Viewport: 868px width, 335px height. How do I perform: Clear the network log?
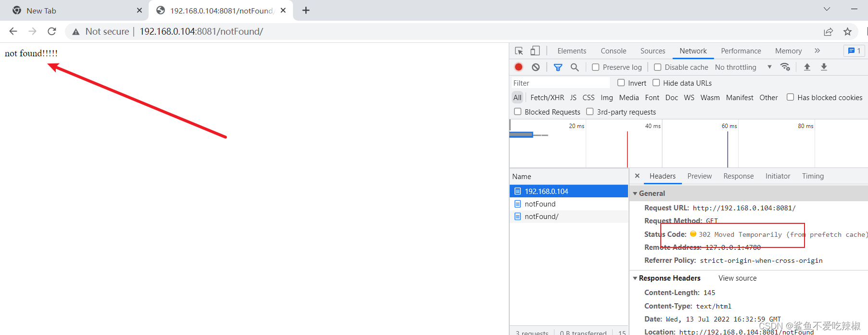(x=536, y=67)
